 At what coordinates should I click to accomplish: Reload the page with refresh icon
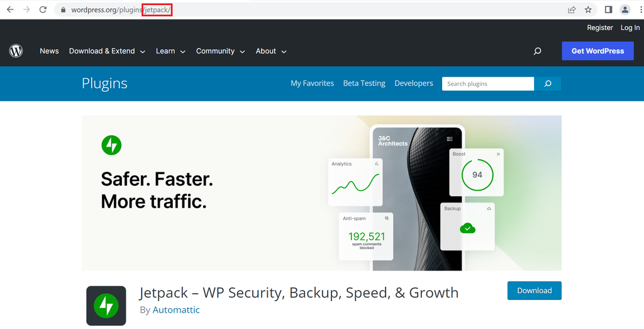click(x=43, y=9)
